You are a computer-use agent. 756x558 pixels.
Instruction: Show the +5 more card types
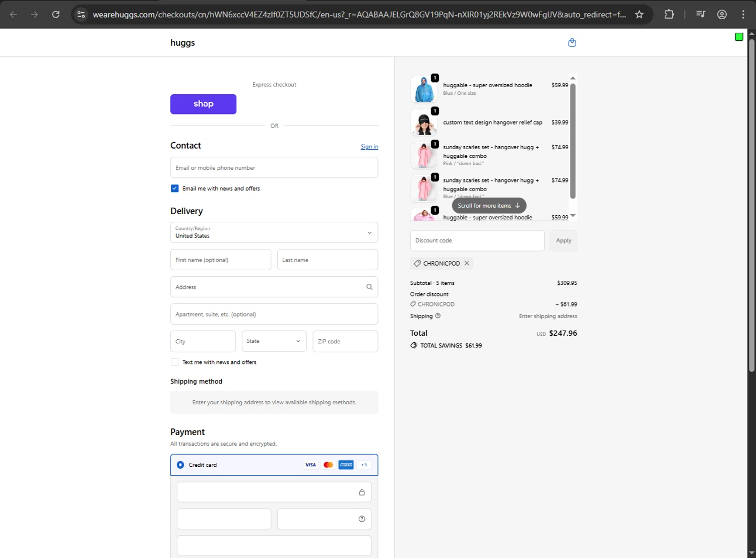(364, 465)
